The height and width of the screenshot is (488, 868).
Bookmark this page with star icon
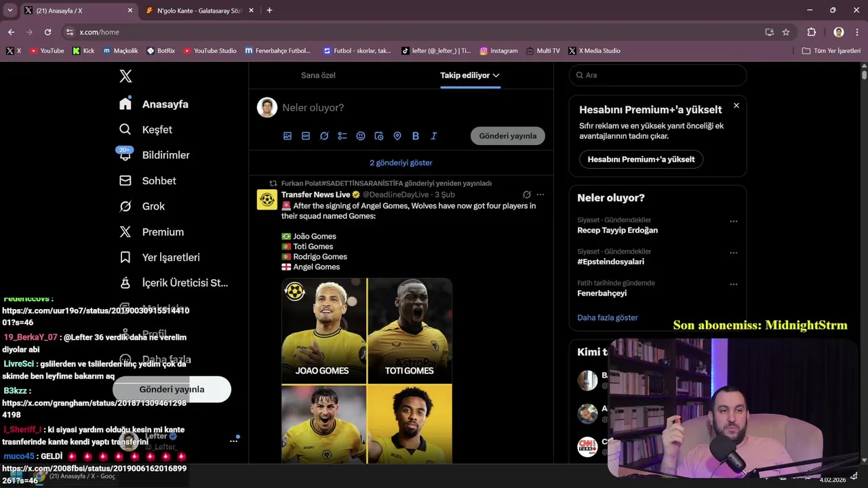pyautogui.click(x=786, y=32)
